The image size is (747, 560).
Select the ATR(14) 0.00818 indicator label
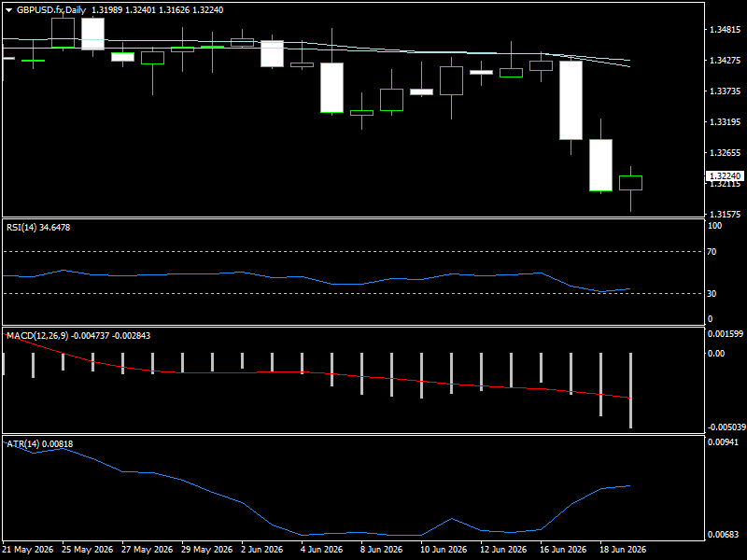point(39,444)
